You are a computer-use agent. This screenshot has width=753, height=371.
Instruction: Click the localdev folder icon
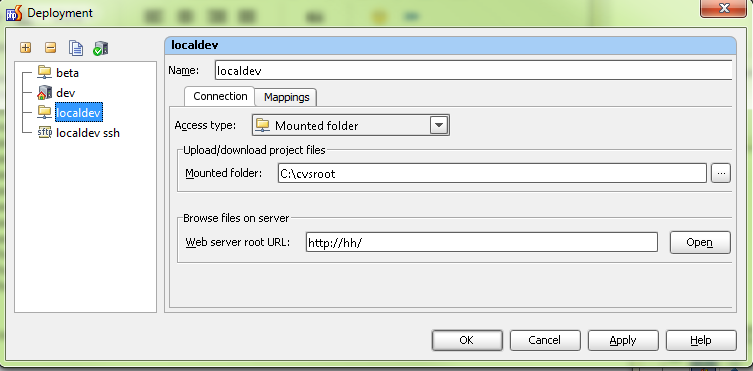[45, 112]
